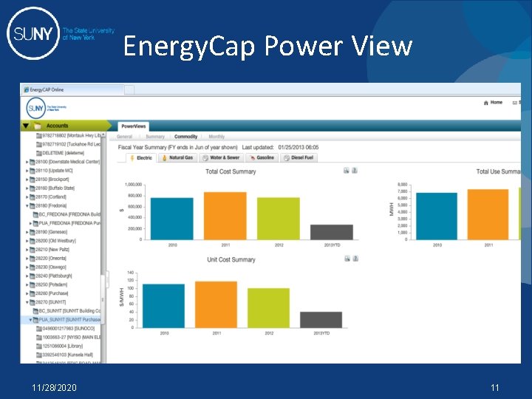Click folder icon for 9782719102 Tuckahoe Rd
Screen dimensions: 532x399
point(39,145)
